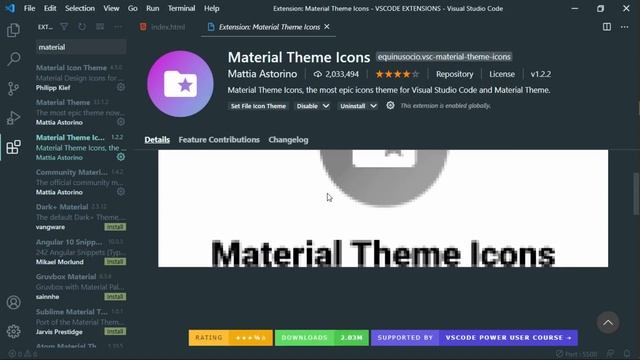
Task: Select the Feature Contributions tab
Action: coord(219,140)
